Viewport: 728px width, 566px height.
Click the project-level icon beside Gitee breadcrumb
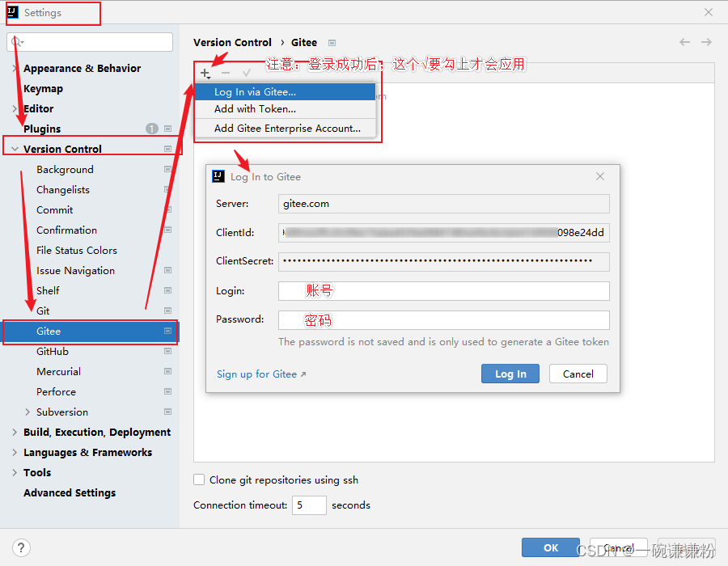tap(332, 43)
